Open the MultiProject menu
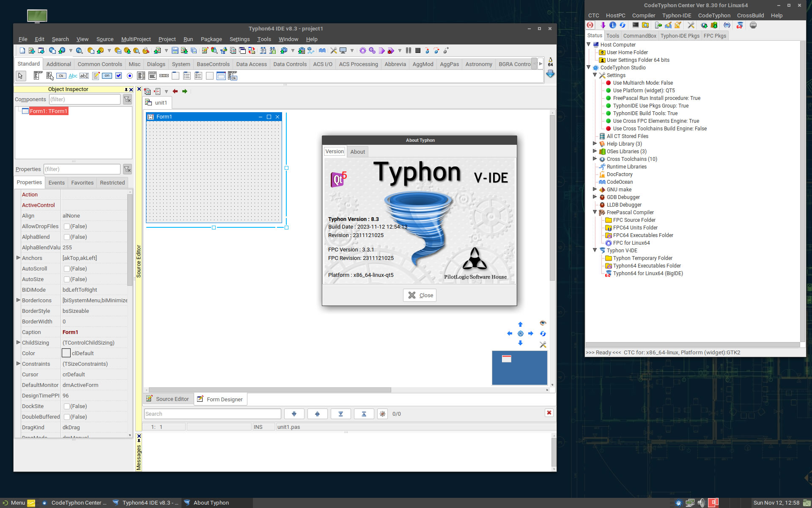Image resolution: width=812 pixels, height=508 pixels. point(136,39)
